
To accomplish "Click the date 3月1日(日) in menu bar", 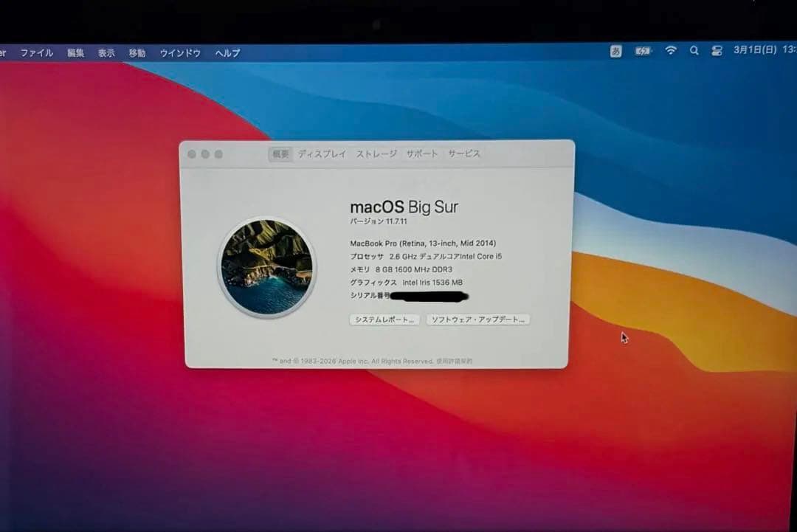I will (755, 49).
